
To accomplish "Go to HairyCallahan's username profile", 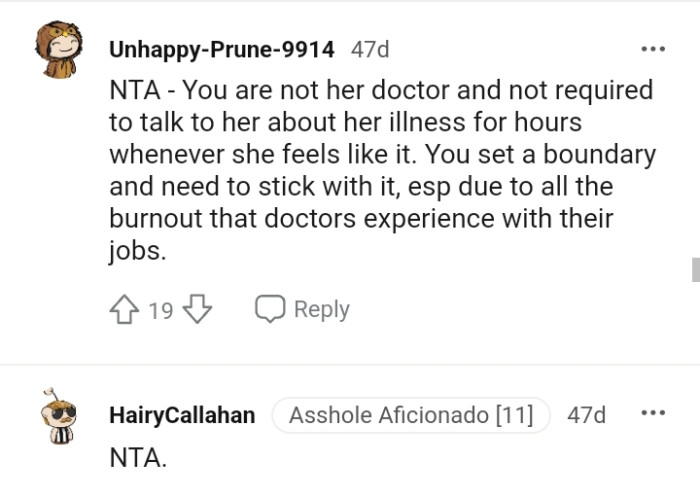I will pos(181,415).
